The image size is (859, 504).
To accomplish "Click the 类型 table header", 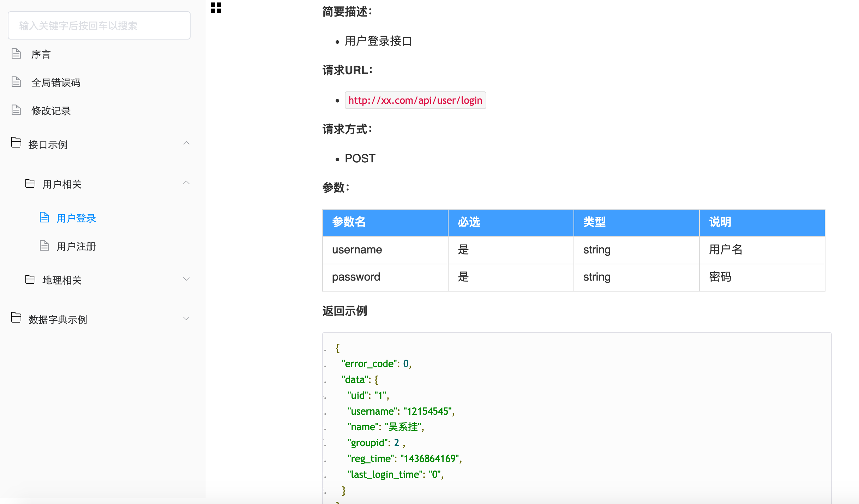I will pos(636,222).
